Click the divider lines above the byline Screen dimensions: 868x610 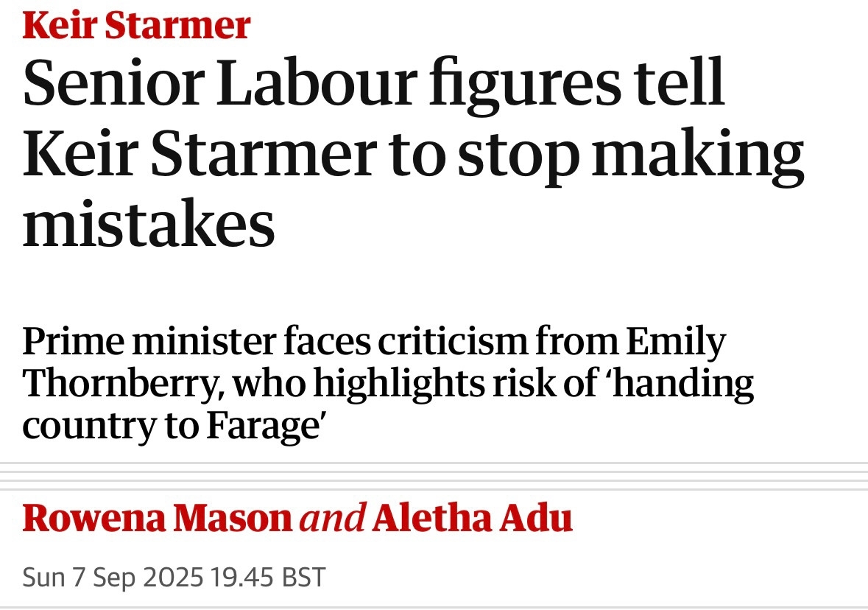point(434,476)
